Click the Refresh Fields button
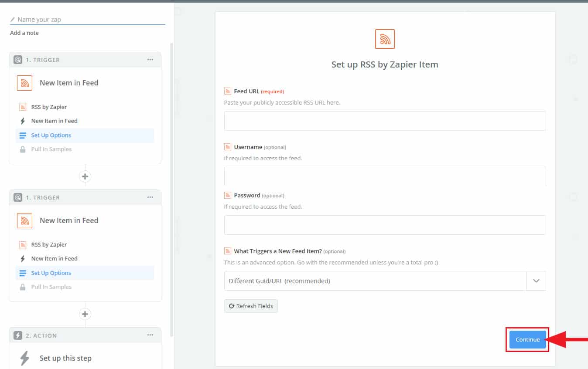The height and width of the screenshot is (369, 588). tap(251, 306)
